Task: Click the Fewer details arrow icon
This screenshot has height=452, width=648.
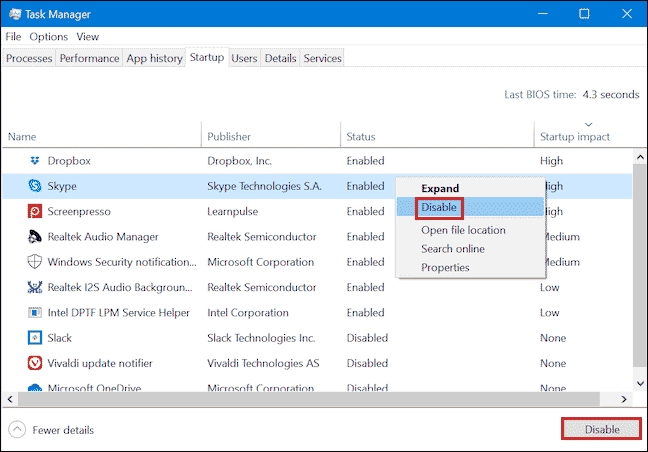Action: click(17, 430)
